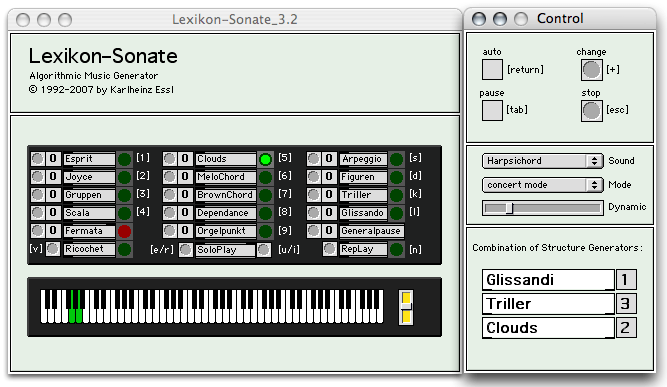Image resolution: width=667 pixels, height=387 pixels.
Task: Toggle the Esprit dark green LED
Action: point(125,159)
